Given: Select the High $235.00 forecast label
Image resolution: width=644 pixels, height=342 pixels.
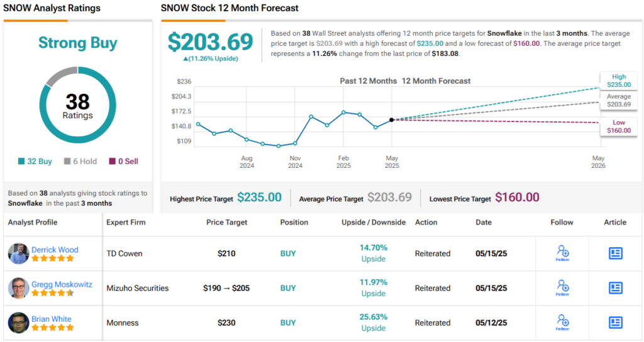Looking at the screenshot, I should pyautogui.click(x=619, y=80).
